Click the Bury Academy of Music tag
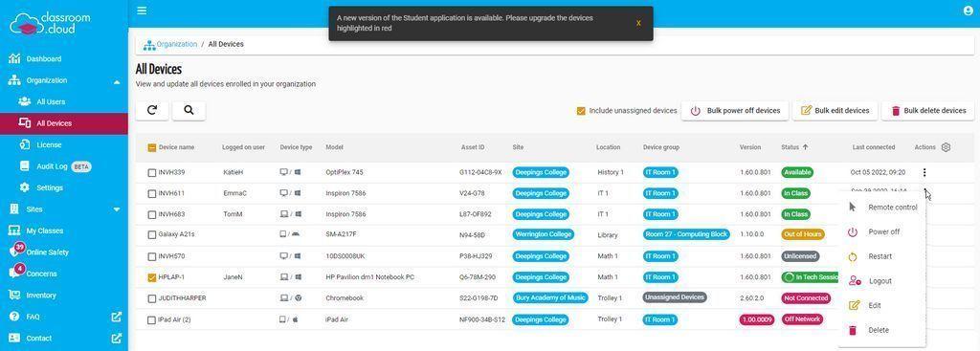 550,297
